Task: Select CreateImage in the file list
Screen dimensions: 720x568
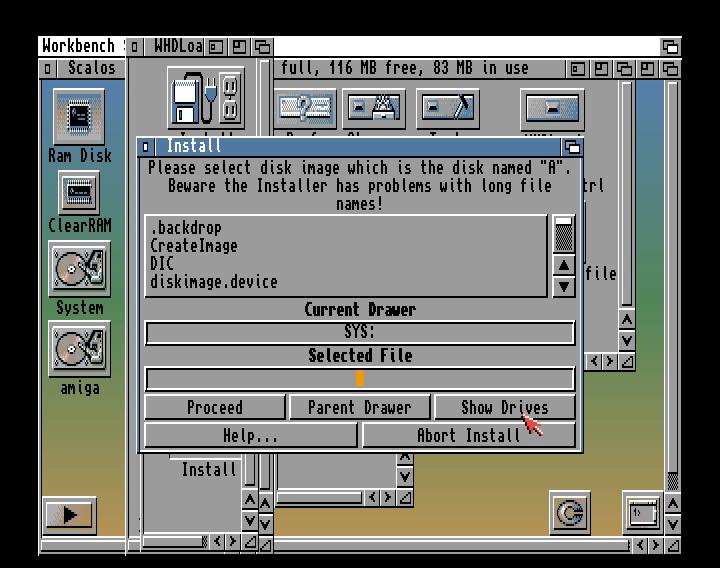Action: click(x=194, y=246)
